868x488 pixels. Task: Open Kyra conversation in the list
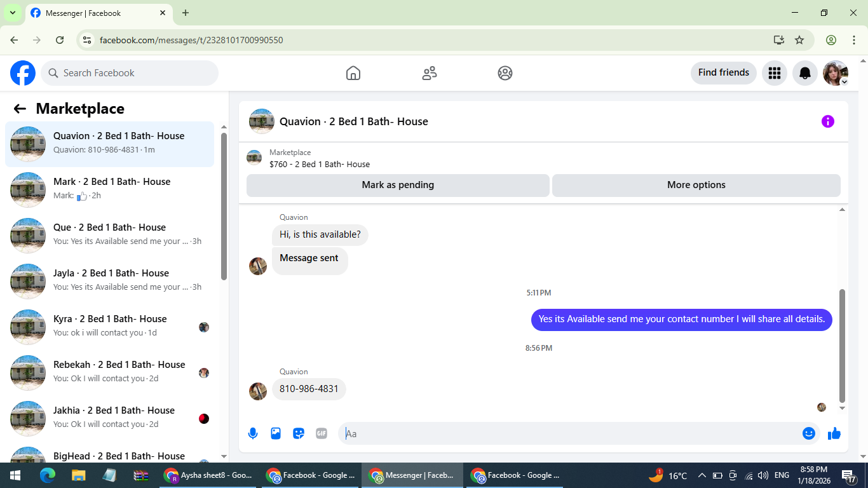pos(110,327)
